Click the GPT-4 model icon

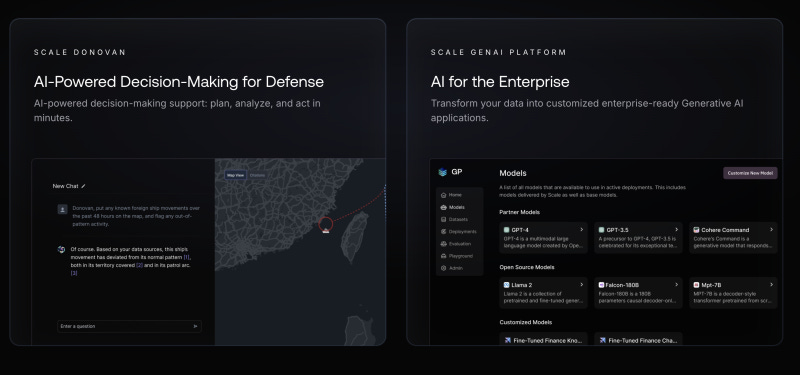click(507, 230)
